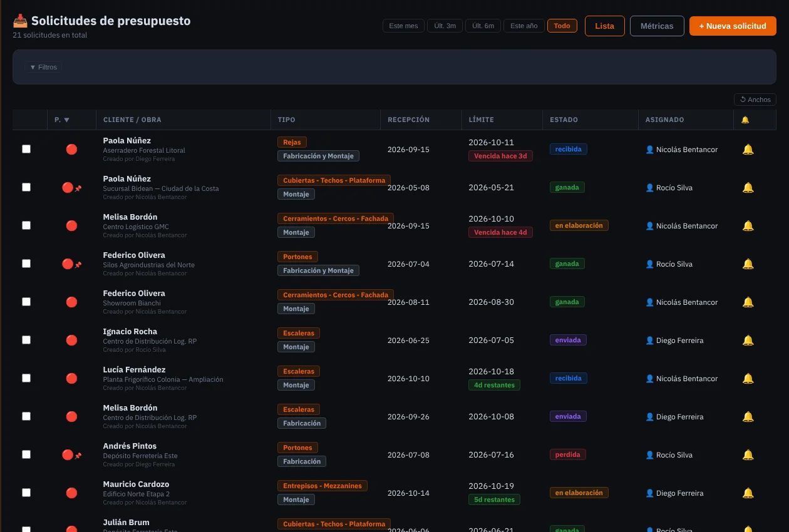
Task: Click the Vencida hace 4d badge
Action: (x=500, y=232)
